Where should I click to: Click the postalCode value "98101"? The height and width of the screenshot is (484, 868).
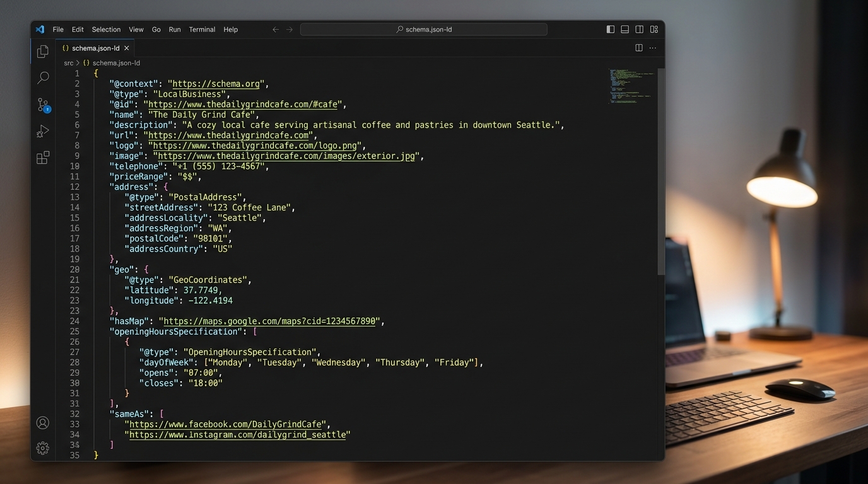(x=211, y=238)
